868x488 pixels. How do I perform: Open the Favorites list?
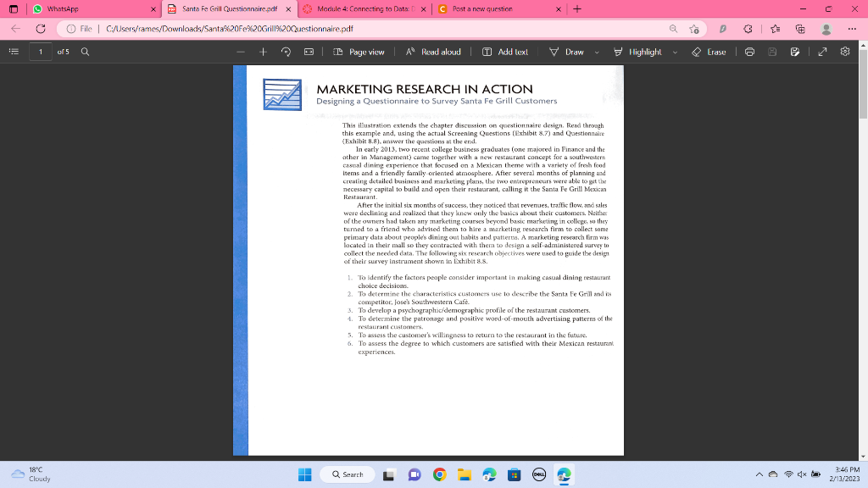(775, 29)
